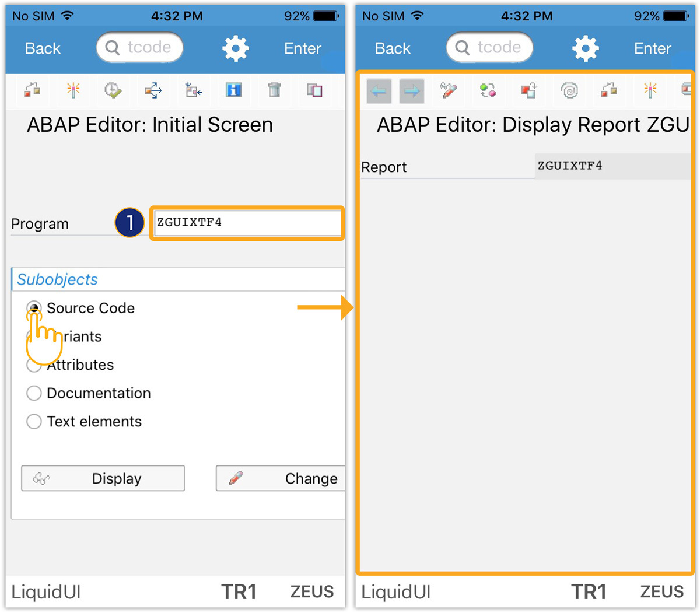This screenshot has width=700, height=613.
Task: Click the Where-Used List arrows icon
Action: [x=153, y=90]
